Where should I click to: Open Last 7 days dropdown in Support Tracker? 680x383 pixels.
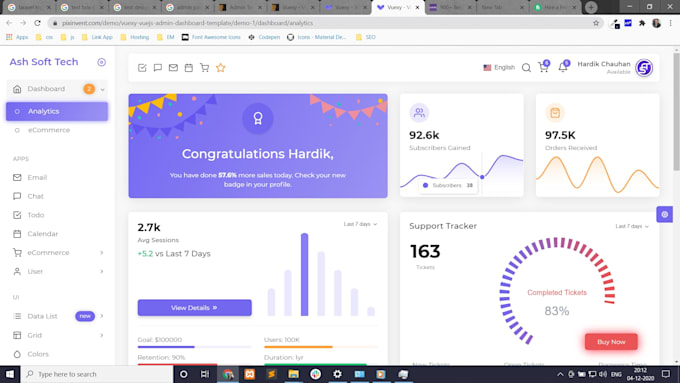click(632, 226)
